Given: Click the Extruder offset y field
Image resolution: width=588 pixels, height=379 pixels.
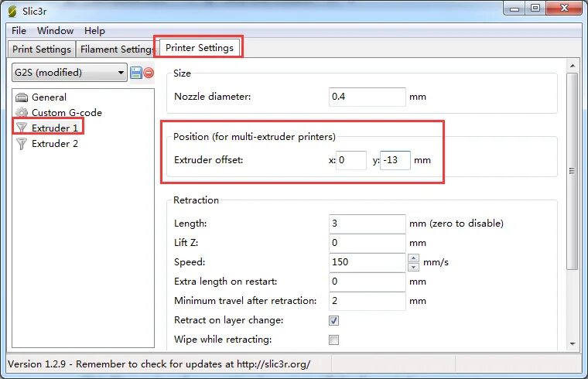Looking at the screenshot, I should 395,160.
